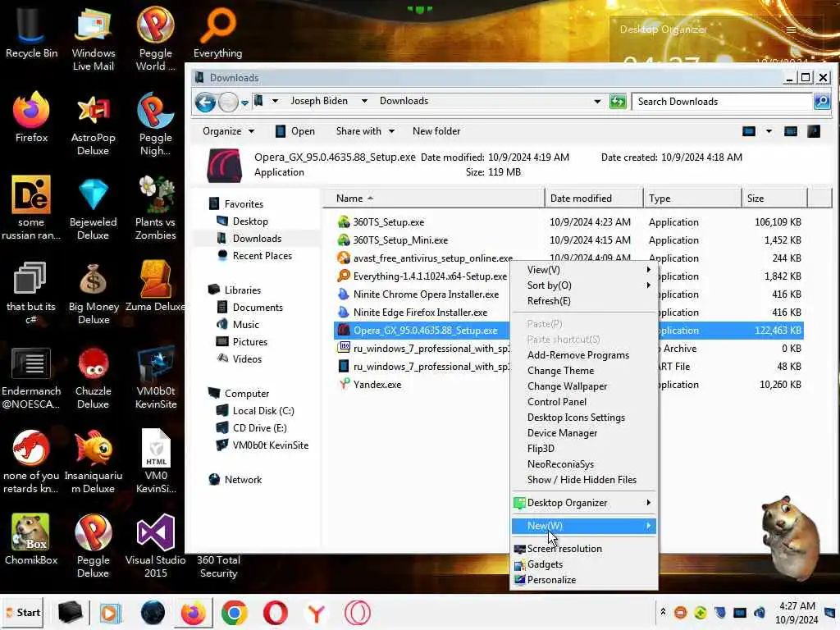The width and height of the screenshot is (840, 630).
Task: Click the taskbar clock showing 4:27 AM
Action: coord(797,613)
